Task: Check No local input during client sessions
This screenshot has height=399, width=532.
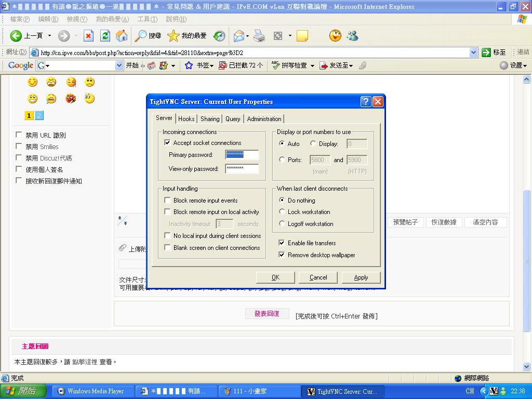Action: 167,235
